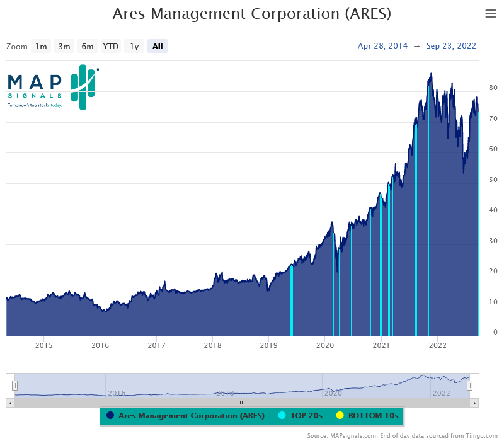504x441 pixels.
Task: Click the 2021 x-axis label
Action: 381,345
